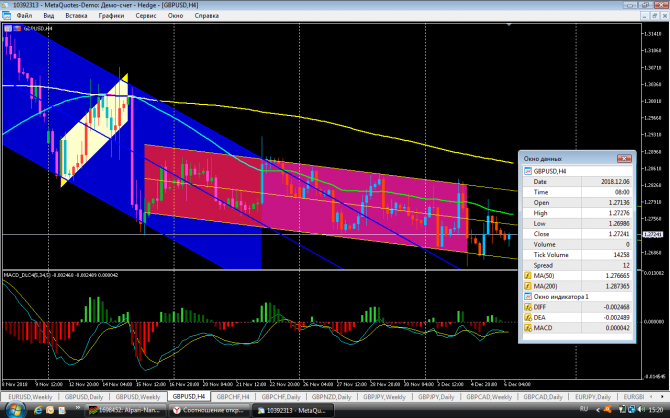
Task: Switch to GBPCAD,Weekly chart tab
Action: coord(489,397)
